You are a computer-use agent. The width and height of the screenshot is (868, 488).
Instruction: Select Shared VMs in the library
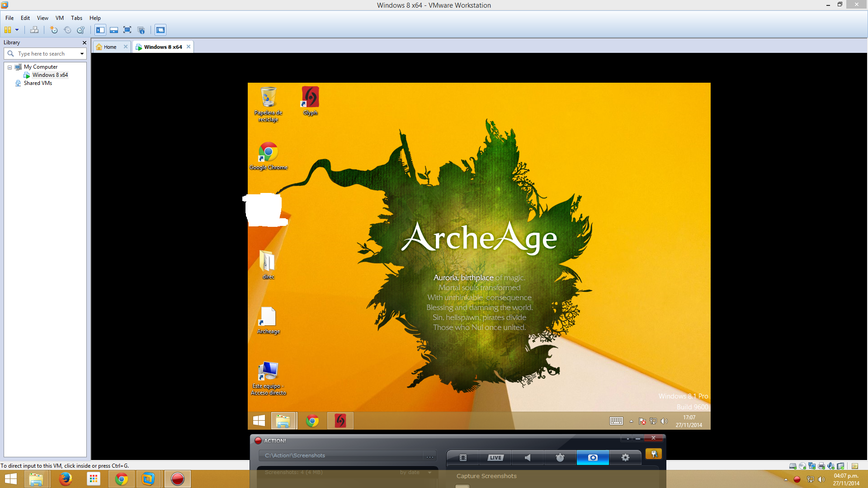tap(38, 83)
